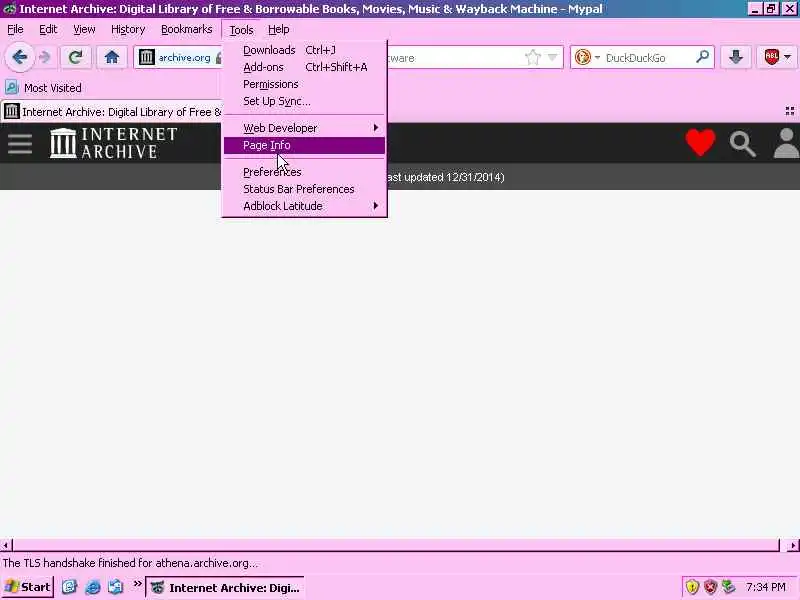
Task: Expand the Adblock Latitude submenu
Action: tap(305, 206)
